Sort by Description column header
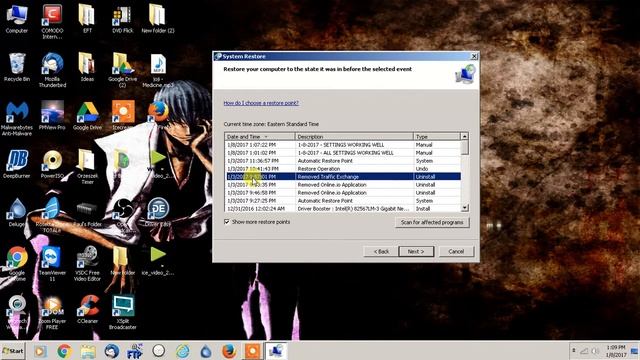This screenshot has width=640, height=360. 354,136
